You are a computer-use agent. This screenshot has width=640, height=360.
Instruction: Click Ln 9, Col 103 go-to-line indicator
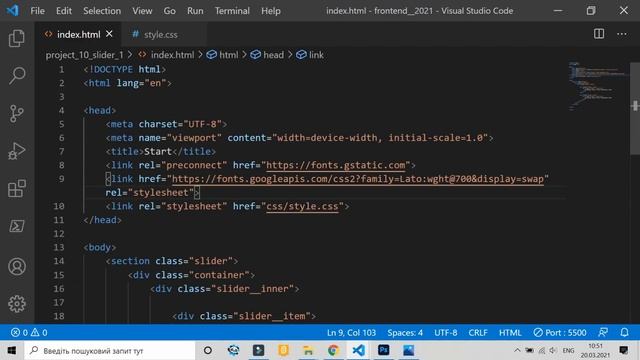click(x=351, y=332)
